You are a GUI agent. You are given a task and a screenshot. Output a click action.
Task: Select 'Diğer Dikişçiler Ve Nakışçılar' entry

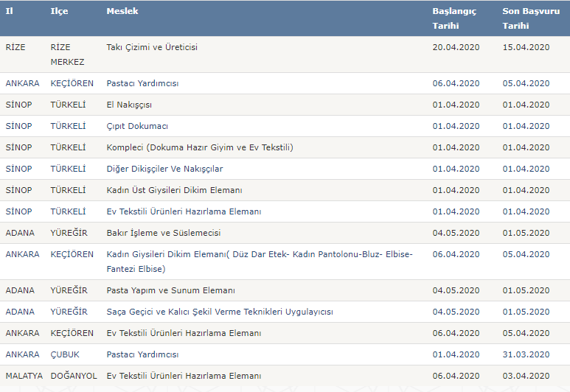pyautogui.click(x=164, y=169)
